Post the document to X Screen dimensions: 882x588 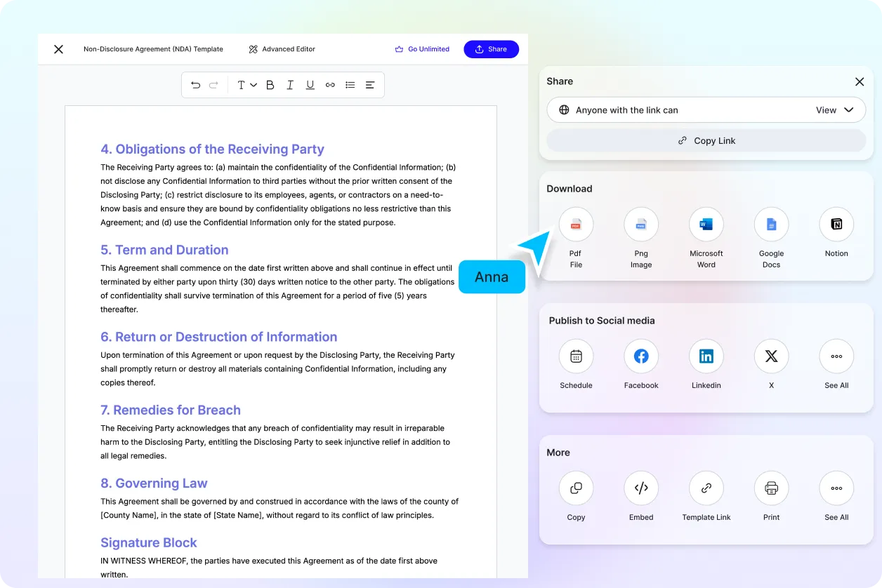click(771, 356)
